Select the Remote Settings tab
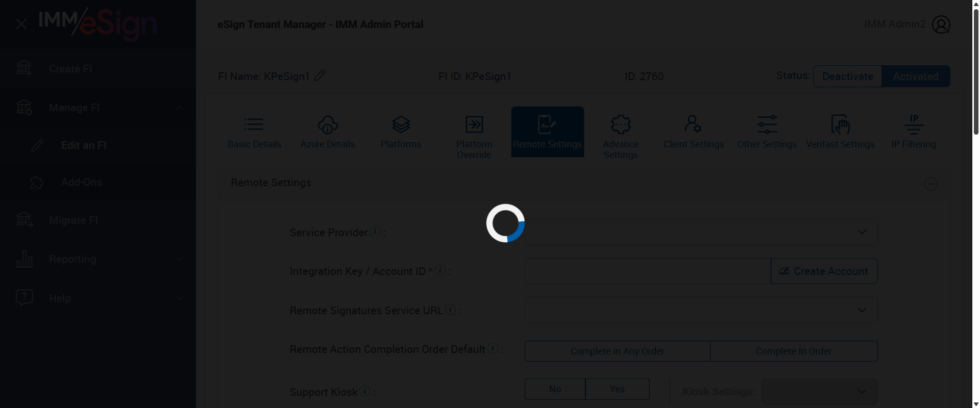This screenshot has height=408, width=980. [548, 132]
